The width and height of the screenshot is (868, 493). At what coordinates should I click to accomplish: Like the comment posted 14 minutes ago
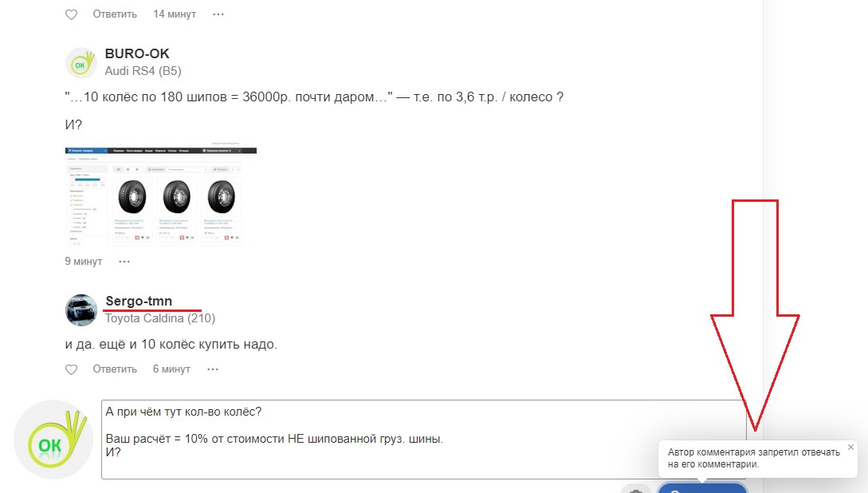72,14
